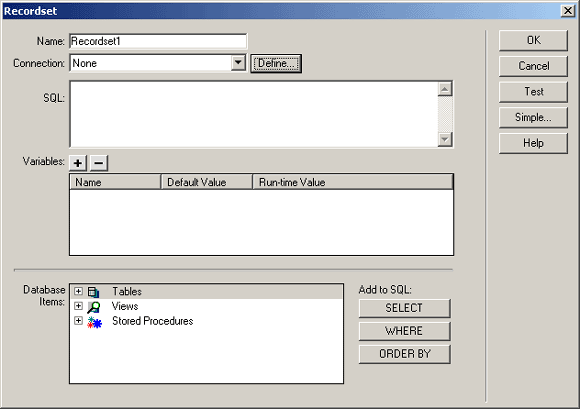Click the OK button
Screen dimensions: 580x409
point(533,40)
